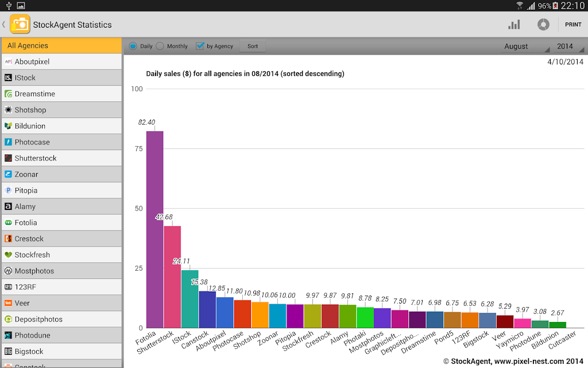Select the Stockfresh heart icon
Screen dimensions: 588x368
(8, 255)
